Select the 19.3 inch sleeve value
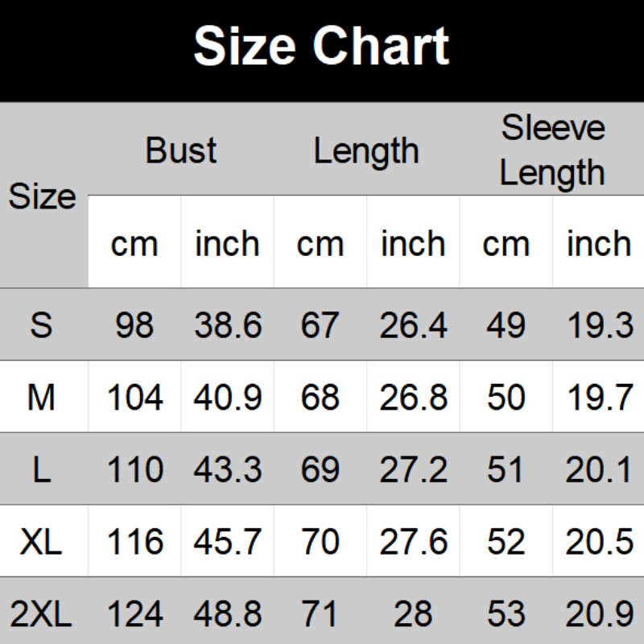Image resolution: width=644 pixels, height=644 pixels. tap(599, 325)
